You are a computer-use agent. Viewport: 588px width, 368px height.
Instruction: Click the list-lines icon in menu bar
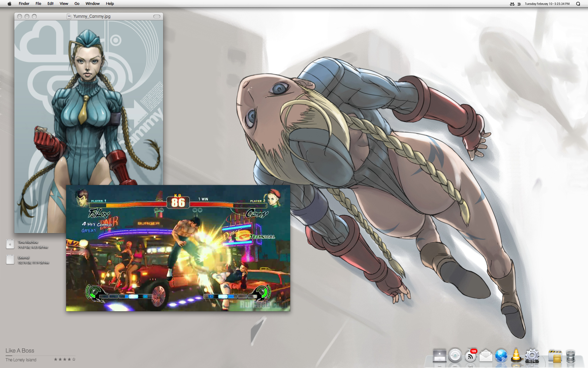[519, 4]
